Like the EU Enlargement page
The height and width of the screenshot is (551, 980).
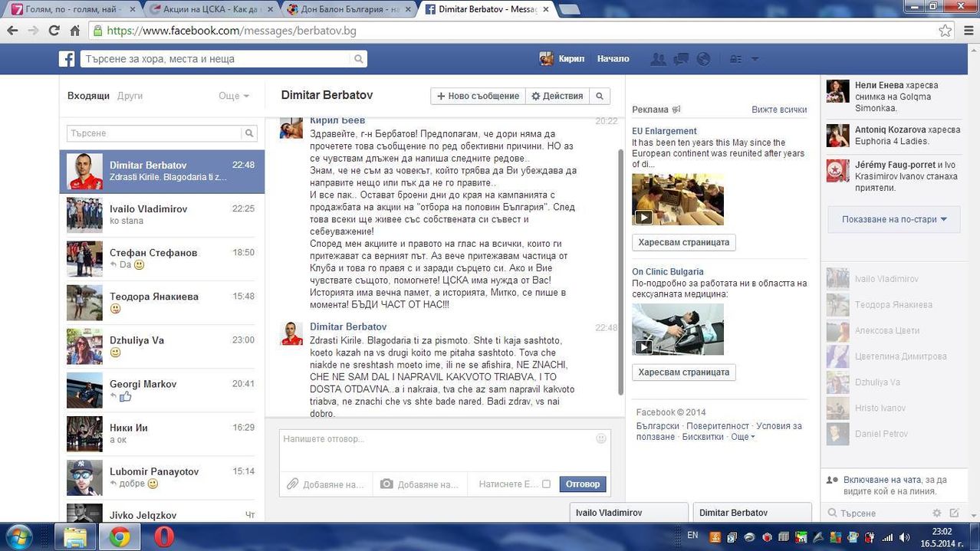683,242
